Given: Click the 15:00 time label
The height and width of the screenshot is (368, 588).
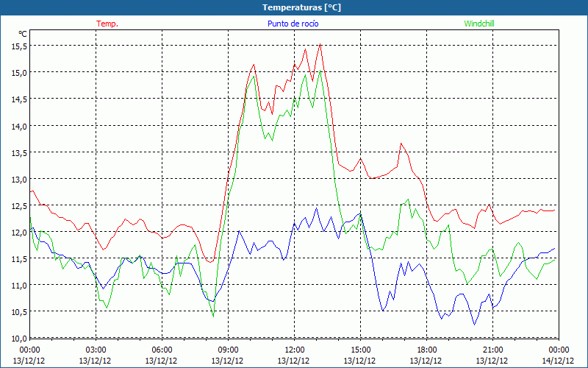Looking at the screenshot, I should pos(360,350).
